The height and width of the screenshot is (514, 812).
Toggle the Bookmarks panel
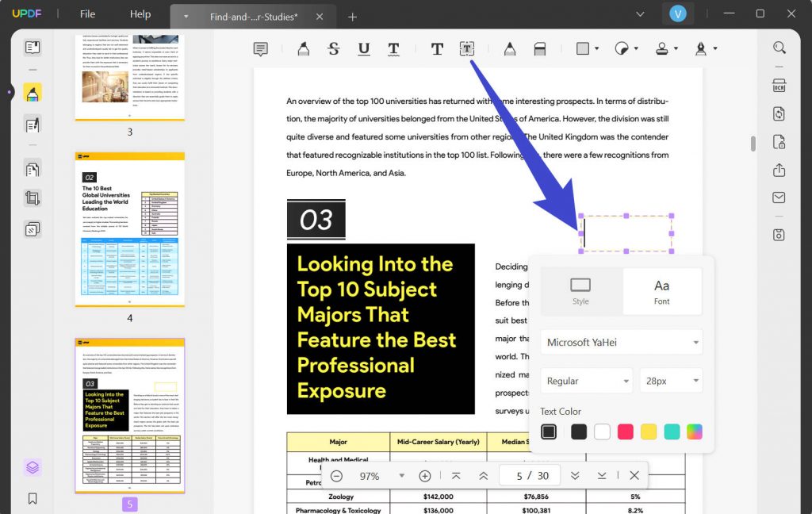[33, 499]
